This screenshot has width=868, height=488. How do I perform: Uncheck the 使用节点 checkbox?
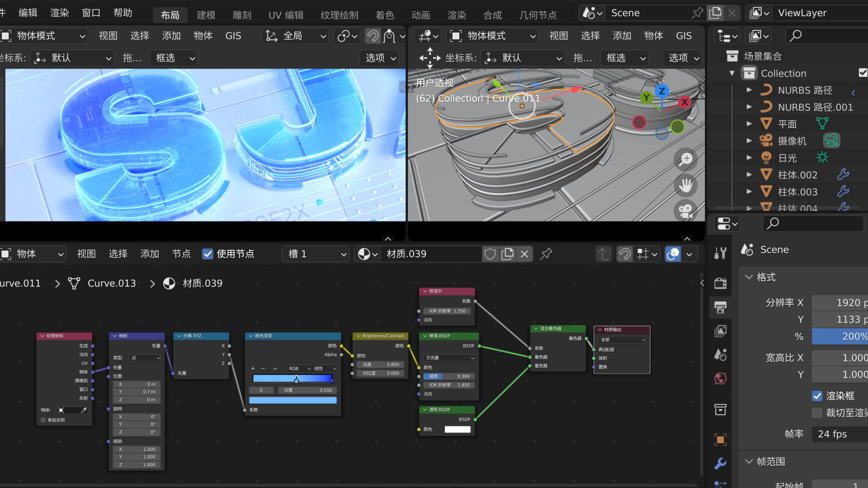[x=208, y=254]
